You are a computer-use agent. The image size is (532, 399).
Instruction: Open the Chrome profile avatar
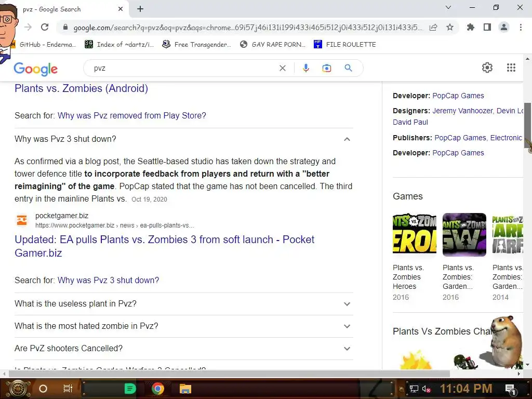click(504, 27)
